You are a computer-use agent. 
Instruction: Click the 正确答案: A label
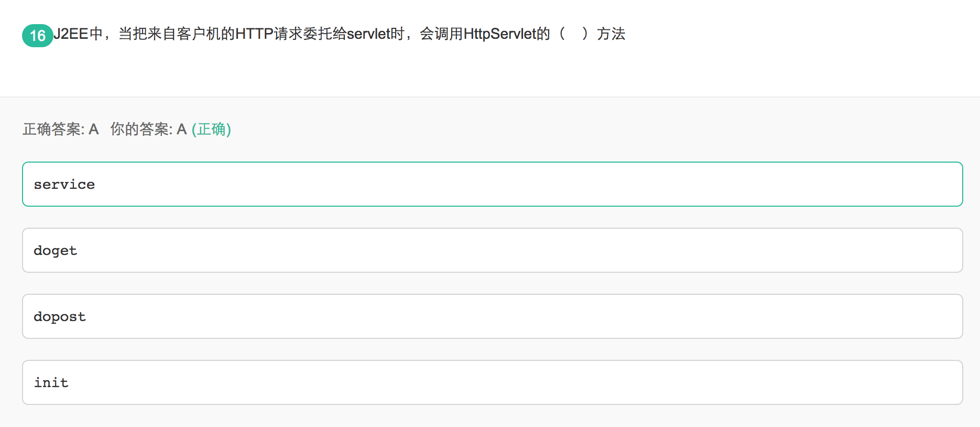[x=60, y=129]
